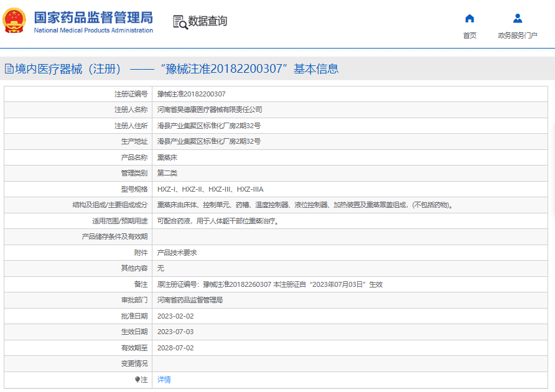Click the approval date 2023-02-02
Image resolution: width=555 pixels, height=392 pixels.
pos(175,316)
